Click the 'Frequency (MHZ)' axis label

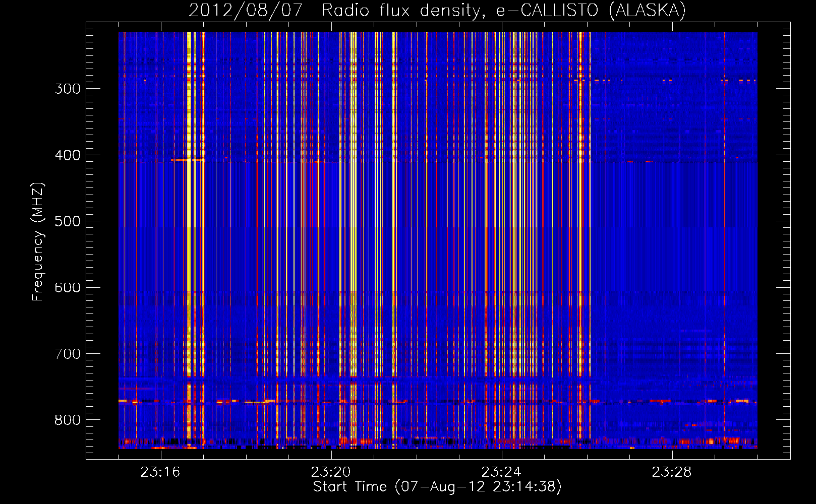coord(38,242)
